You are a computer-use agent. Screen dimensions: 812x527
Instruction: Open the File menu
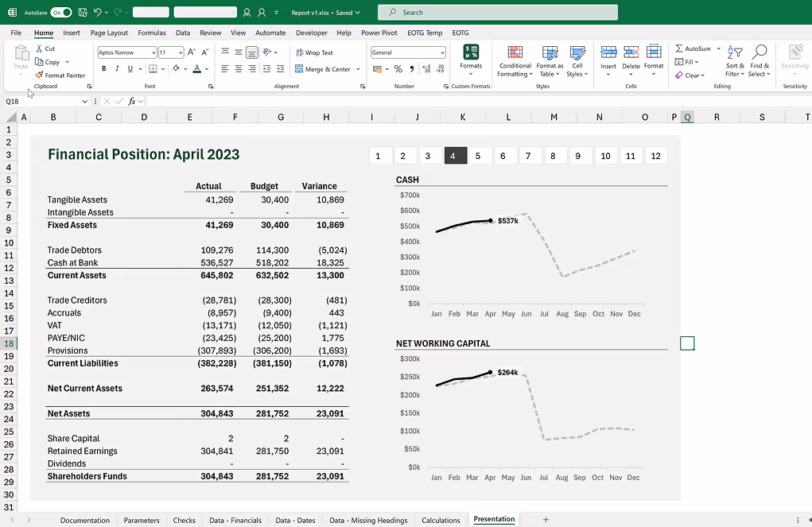(16, 33)
